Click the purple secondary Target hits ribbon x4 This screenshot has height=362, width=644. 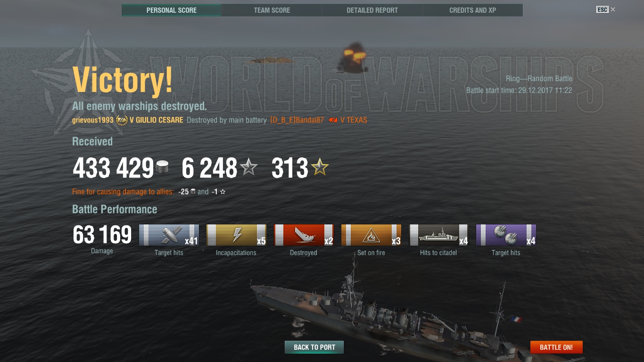[x=506, y=235]
